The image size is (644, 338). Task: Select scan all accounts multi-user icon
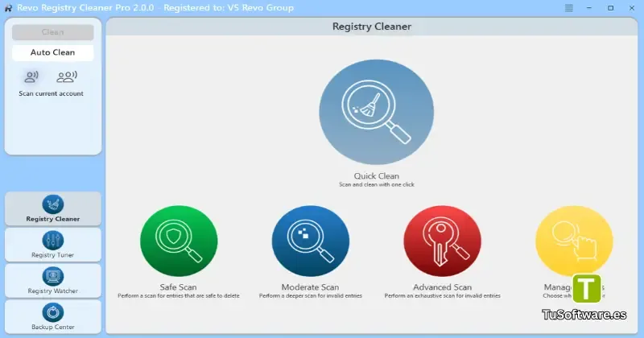(x=67, y=76)
